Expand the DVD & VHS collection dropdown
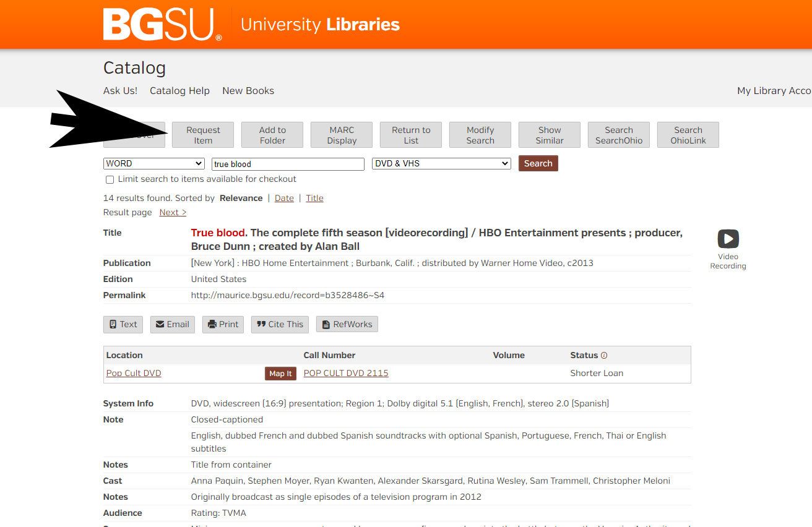The height and width of the screenshot is (527, 812). 441,163
